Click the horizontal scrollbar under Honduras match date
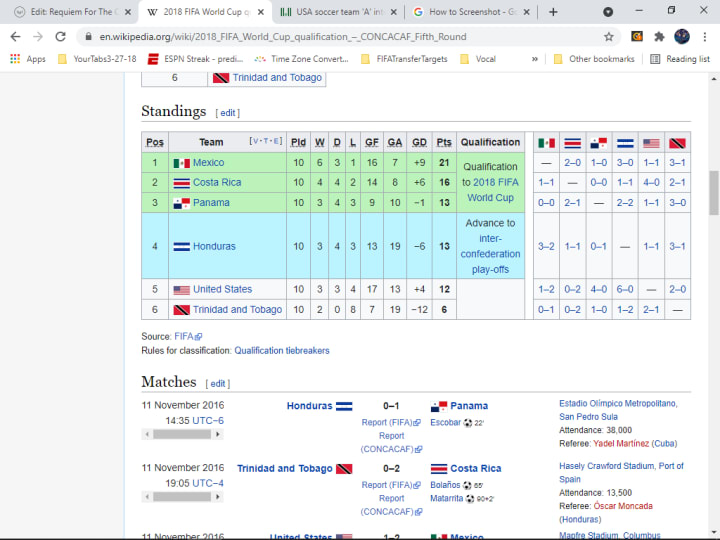Screen dimensions: 720x540 pos(182,434)
